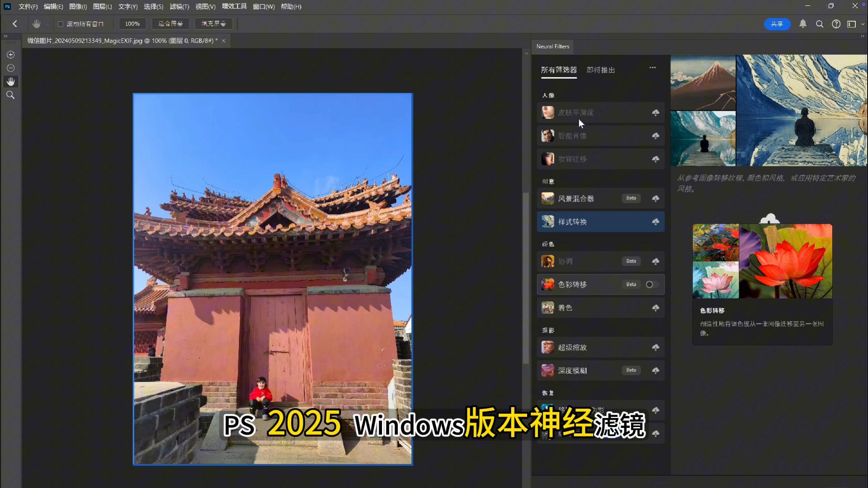Open the 窗口(W) menu
868x488 pixels.
click(x=264, y=6)
